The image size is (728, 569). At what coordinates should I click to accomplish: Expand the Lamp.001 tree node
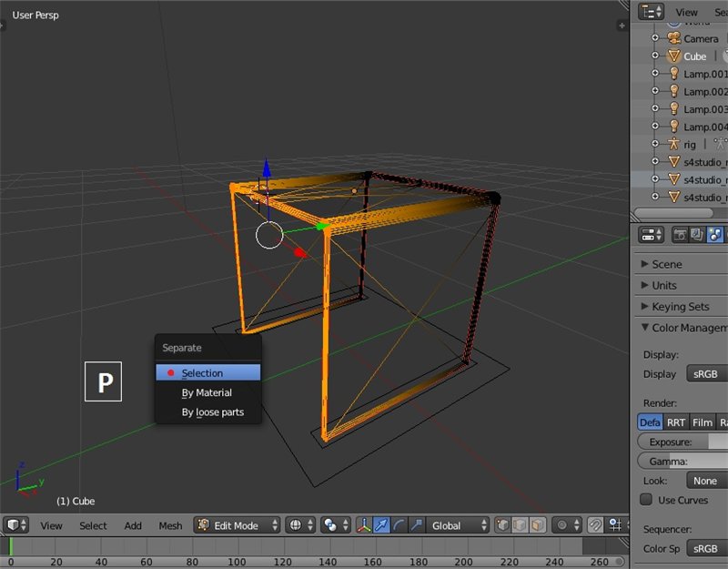654,74
